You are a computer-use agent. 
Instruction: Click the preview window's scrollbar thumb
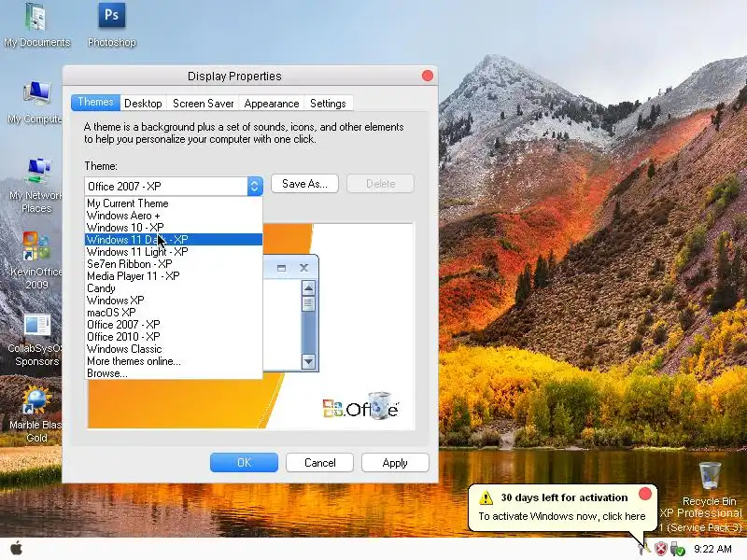click(x=308, y=303)
